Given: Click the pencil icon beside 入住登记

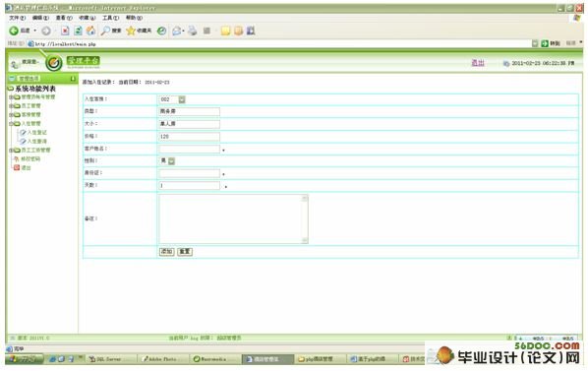Looking at the screenshot, I should pos(23,133).
